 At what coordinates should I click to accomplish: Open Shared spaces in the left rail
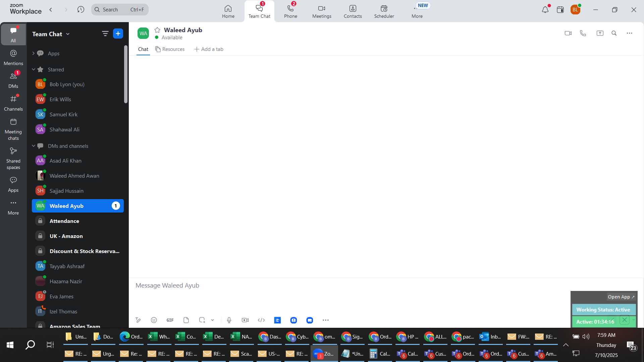13,158
